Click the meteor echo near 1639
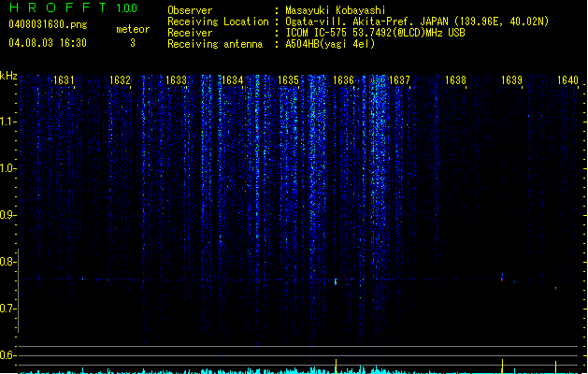Image resolution: width=588 pixels, height=374 pixels. [x=502, y=278]
